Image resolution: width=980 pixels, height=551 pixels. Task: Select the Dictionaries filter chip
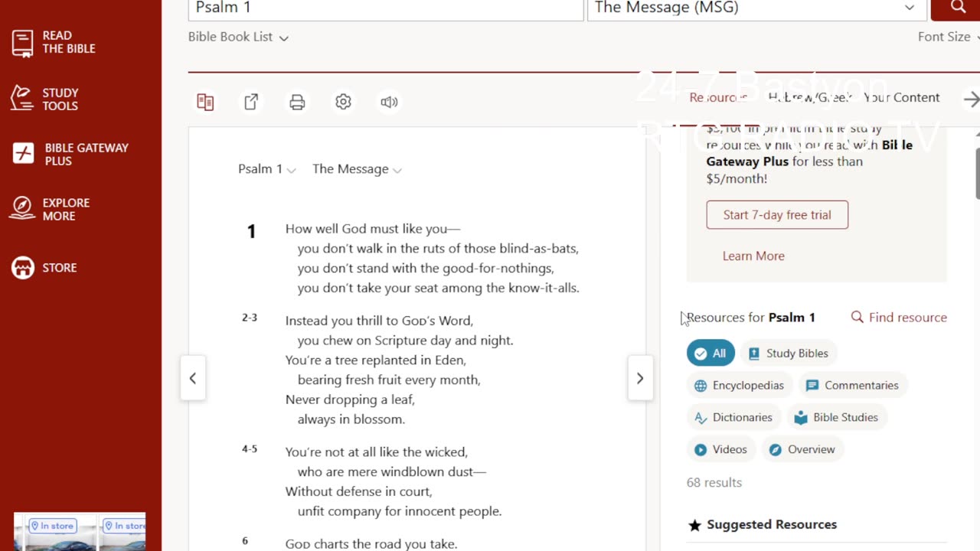click(733, 417)
